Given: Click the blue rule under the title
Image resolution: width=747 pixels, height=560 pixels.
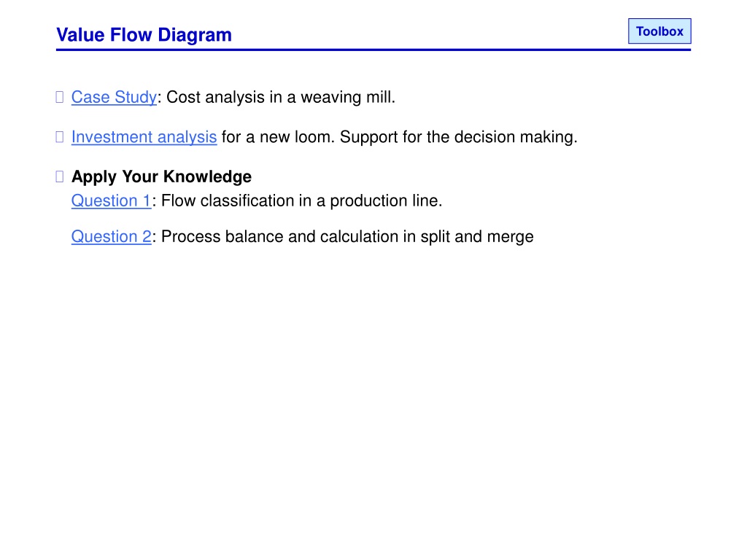Looking at the screenshot, I should (x=373, y=50).
